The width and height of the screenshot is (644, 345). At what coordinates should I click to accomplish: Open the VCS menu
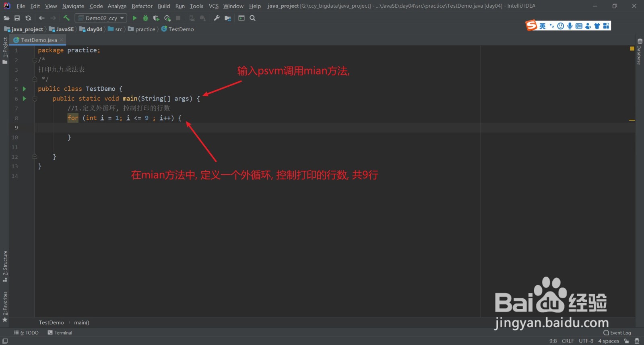214,6
